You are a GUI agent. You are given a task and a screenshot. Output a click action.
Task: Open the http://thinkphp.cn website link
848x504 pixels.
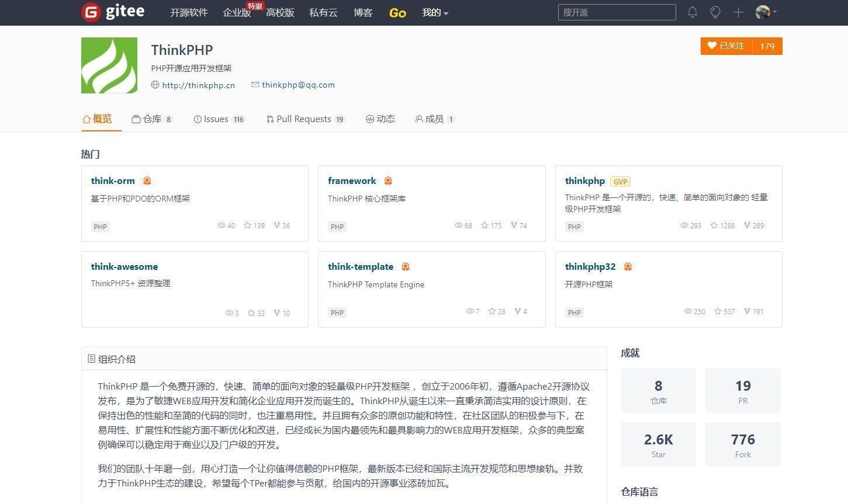point(198,85)
